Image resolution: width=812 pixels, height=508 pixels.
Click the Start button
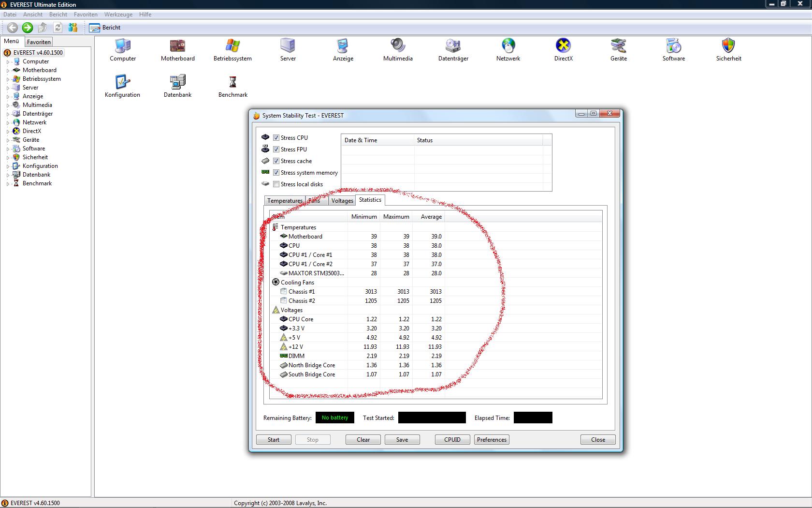pyautogui.click(x=274, y=440)
